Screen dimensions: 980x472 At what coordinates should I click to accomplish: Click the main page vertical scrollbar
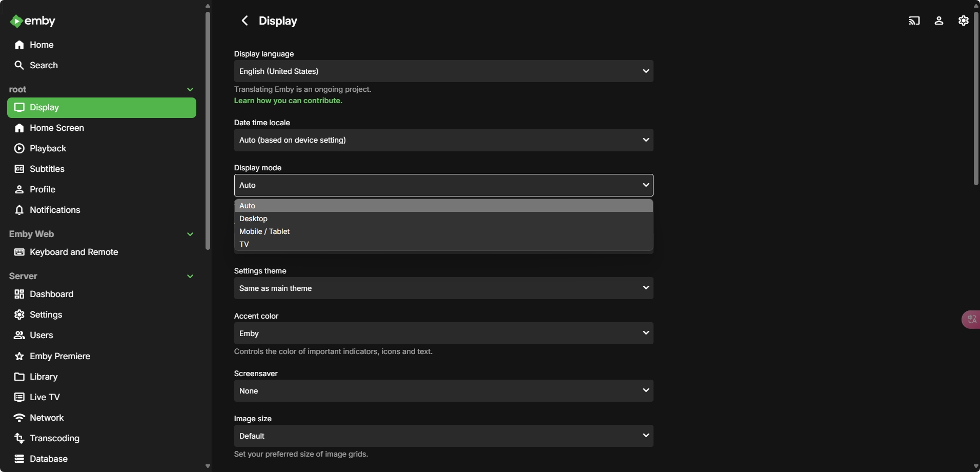pyautogui.click(x=976, y=97)
